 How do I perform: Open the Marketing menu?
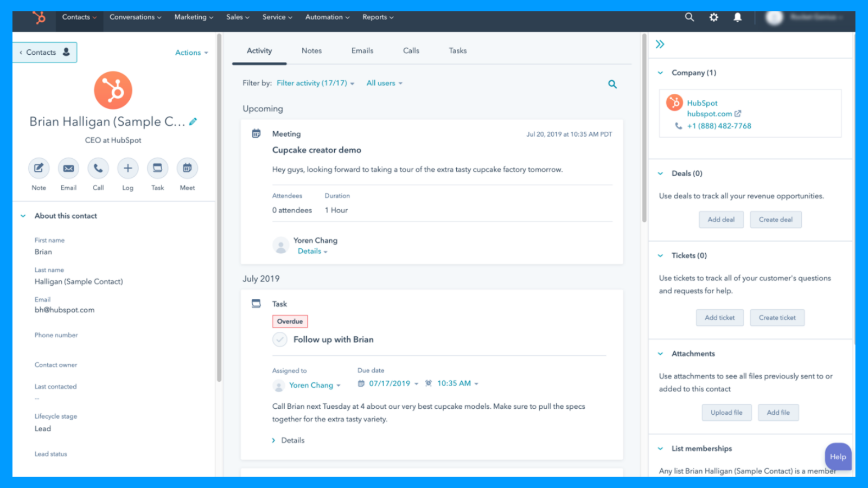click(x=194, y=17)
